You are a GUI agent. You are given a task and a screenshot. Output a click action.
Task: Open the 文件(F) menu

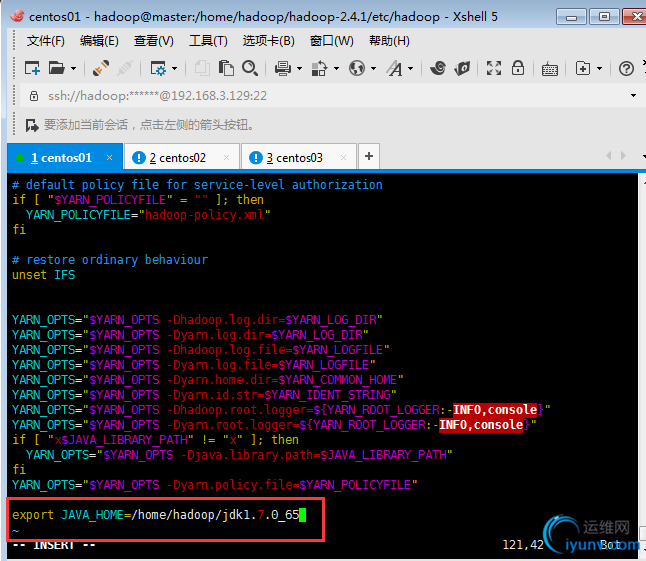[x=46, y=41]
